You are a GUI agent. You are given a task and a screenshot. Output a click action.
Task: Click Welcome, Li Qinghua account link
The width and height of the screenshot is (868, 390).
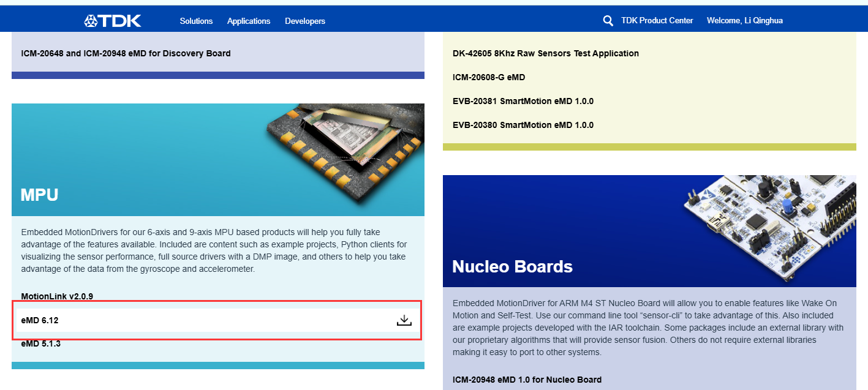coord(744,21)
